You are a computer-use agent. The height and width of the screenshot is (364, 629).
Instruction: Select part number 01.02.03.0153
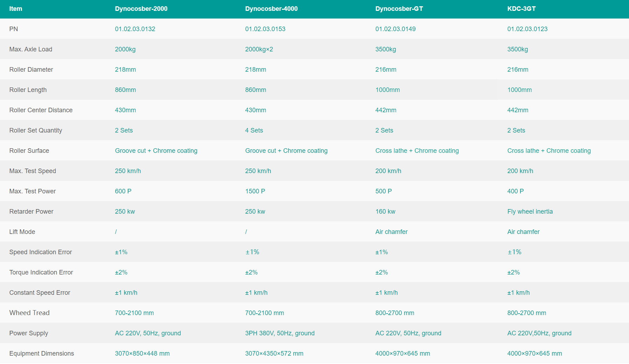click(x=265, y=29)
